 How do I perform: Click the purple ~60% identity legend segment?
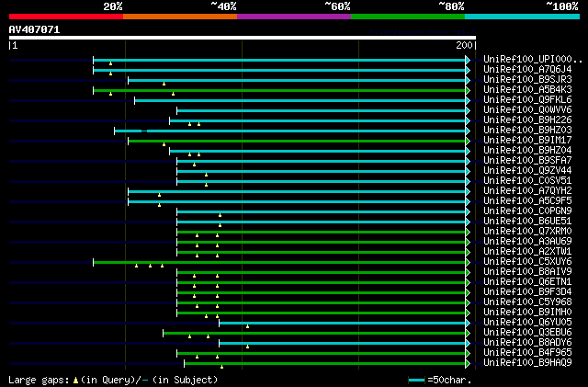click(x=294, y=17)
